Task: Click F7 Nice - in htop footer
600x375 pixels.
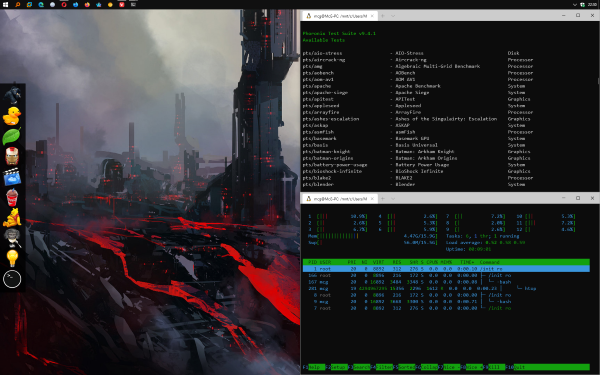Action: coord(449,367)
